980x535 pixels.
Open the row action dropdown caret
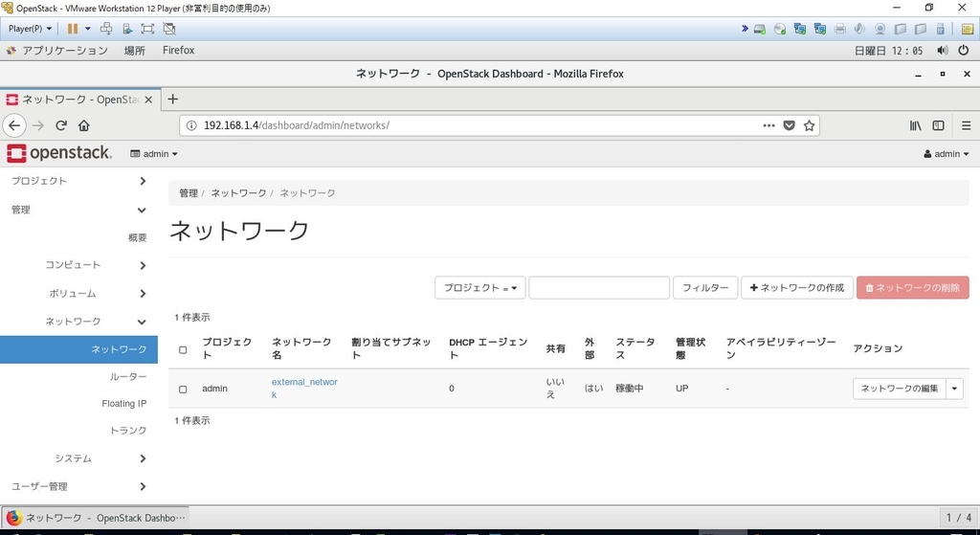point(954,389)
